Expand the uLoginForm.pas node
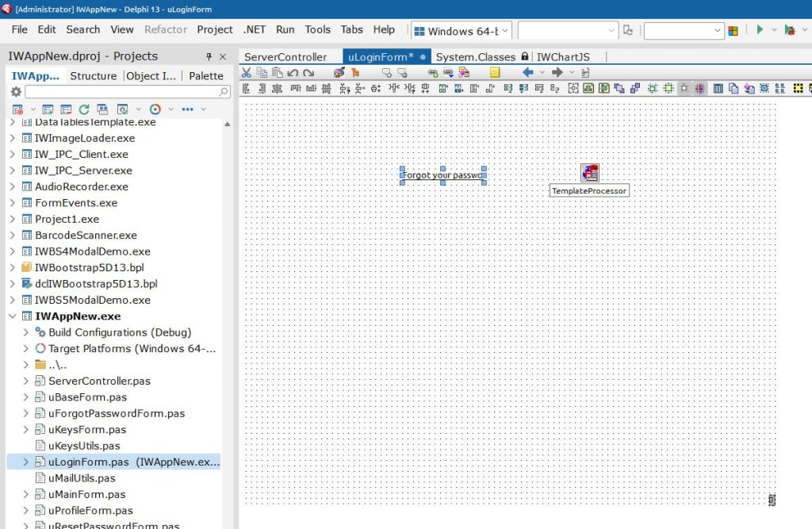812x529 pixels. coord(26,462)
